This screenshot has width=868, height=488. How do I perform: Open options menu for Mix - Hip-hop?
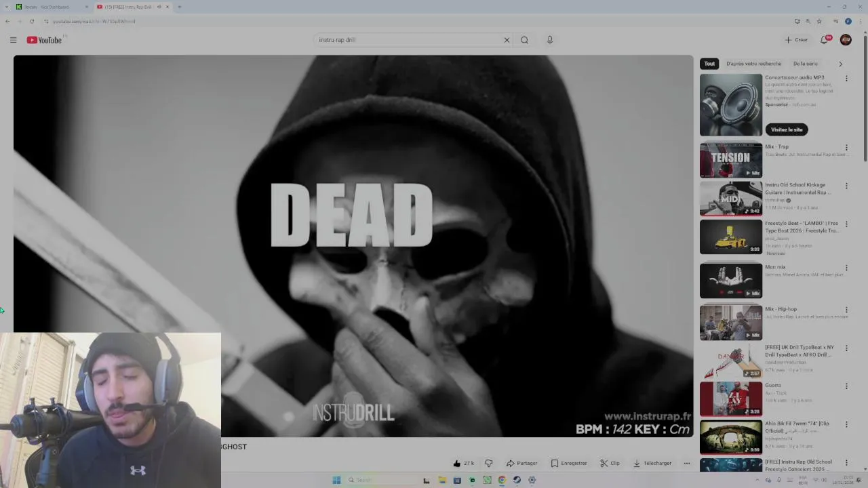846,310
